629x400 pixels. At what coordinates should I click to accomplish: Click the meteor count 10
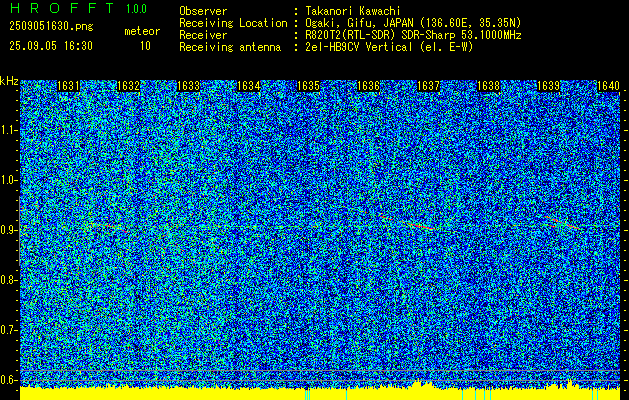pos(145,46)
